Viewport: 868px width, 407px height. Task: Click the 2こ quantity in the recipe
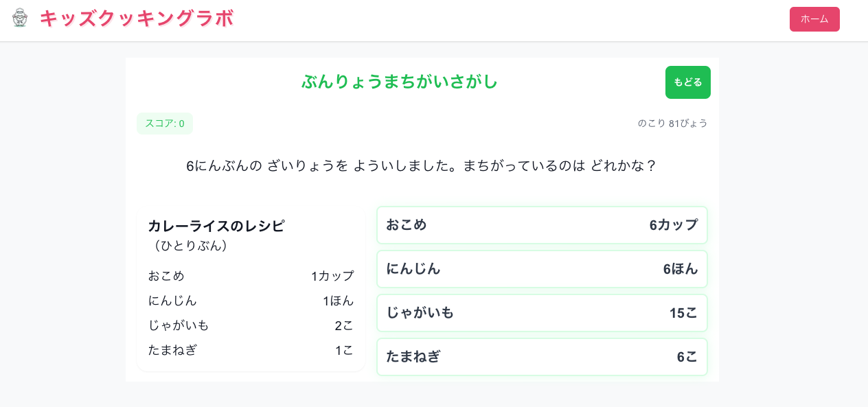(344, 325)
